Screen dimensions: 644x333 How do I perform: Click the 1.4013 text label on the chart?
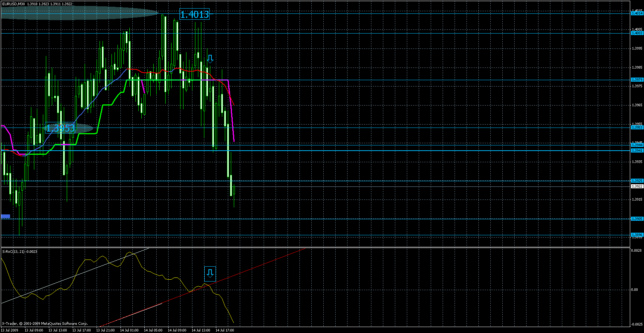(194, 15)
